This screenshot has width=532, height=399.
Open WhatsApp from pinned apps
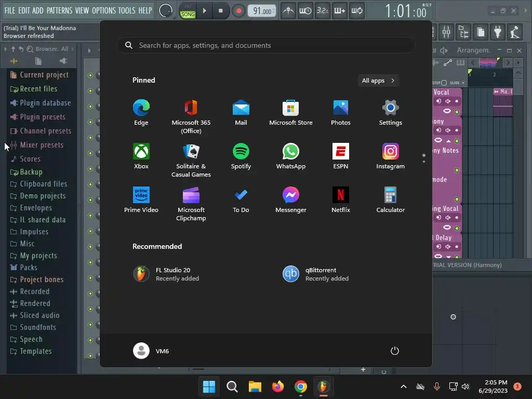click(x=291, y=156)
